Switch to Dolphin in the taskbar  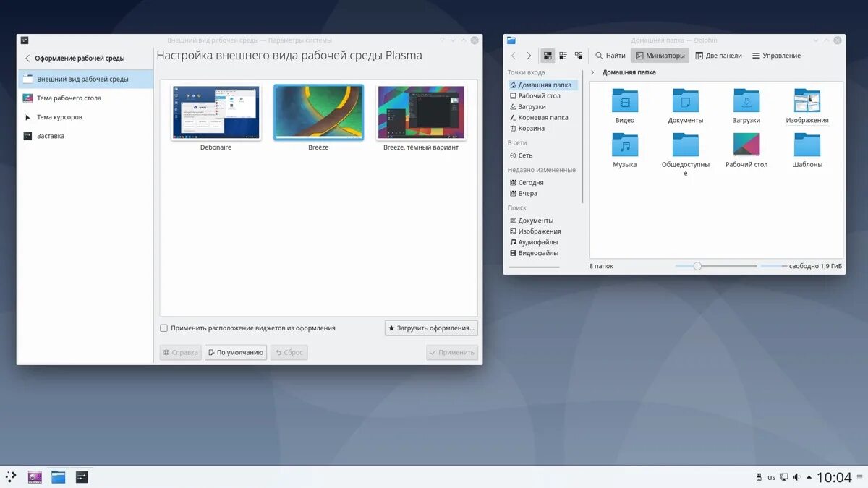59,476
